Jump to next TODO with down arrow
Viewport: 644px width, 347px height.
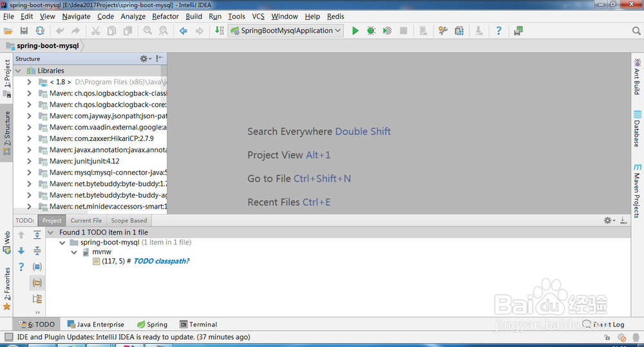coord(21,251)
